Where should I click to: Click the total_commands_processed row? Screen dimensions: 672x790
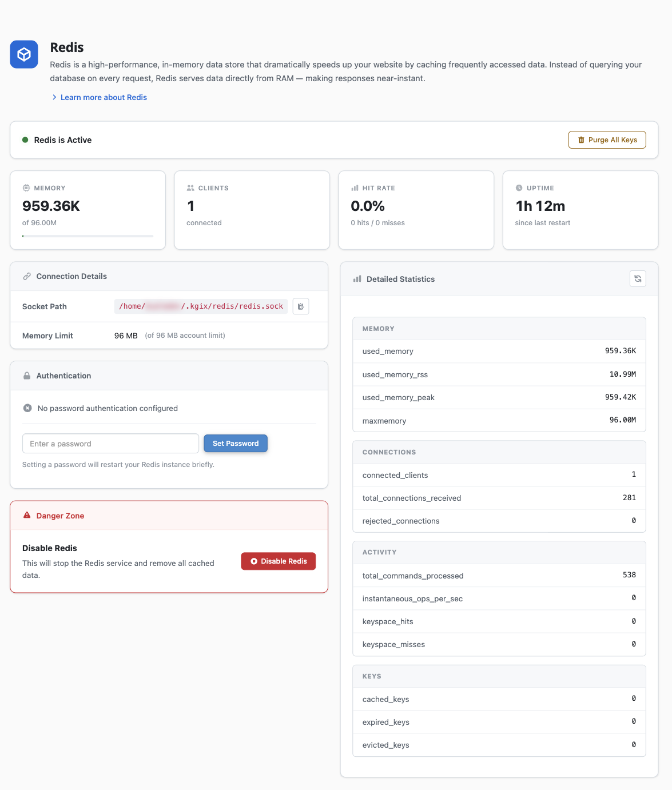click(x=499, y=576)
